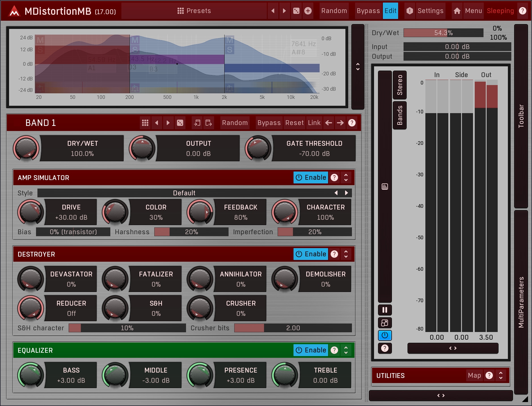Viewport: 532px width, 406px height.
Task: Expand the Utilities panel arrows
Action: (x=501, y=375)
